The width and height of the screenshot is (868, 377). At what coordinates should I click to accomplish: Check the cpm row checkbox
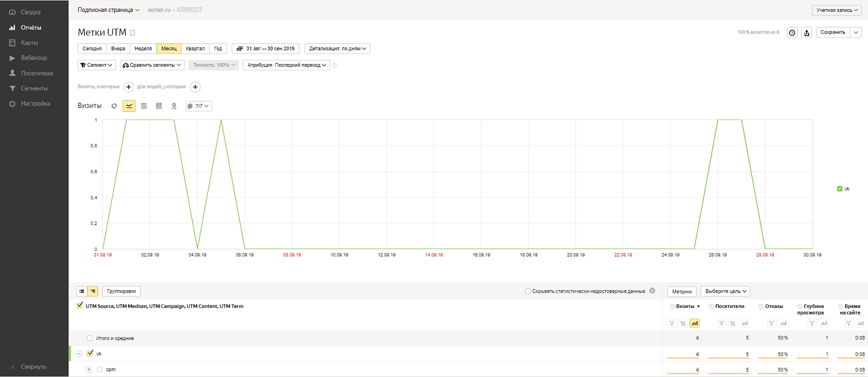99,370
